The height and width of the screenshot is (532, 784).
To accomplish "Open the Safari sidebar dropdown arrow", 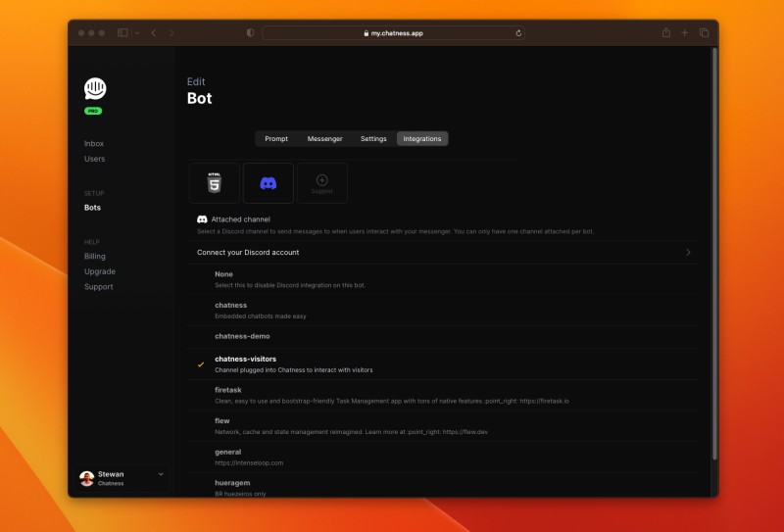I will (136, 33).
